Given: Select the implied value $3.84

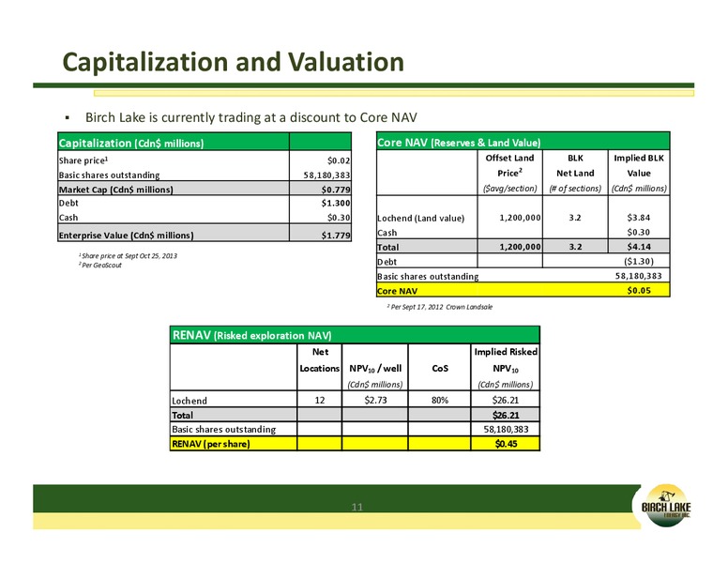Looking at the screenshot, I should point(639,218).
